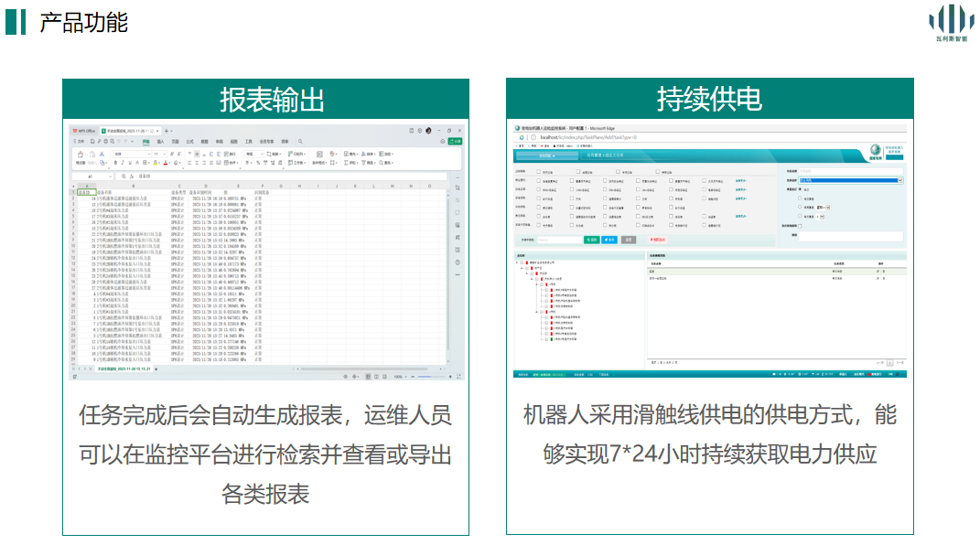This screenshot has width=980, height=545.
Task: Switch to the 公式 ribbon tab
Action: pyautogui.click(x=190, y=142)
